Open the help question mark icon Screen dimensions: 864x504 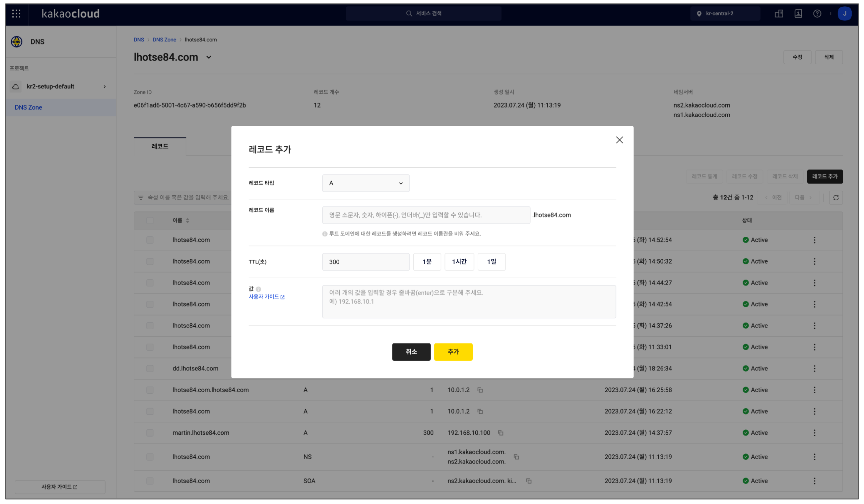(x=817, y=13)
